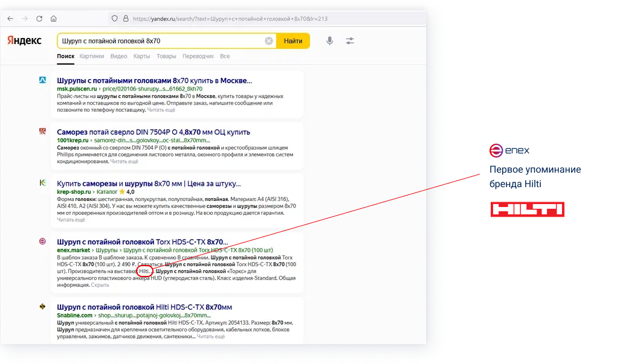This screenshot has width=643, height=364.
Task: Click the padlock site security icon
Action: click(x=126, y=19)
